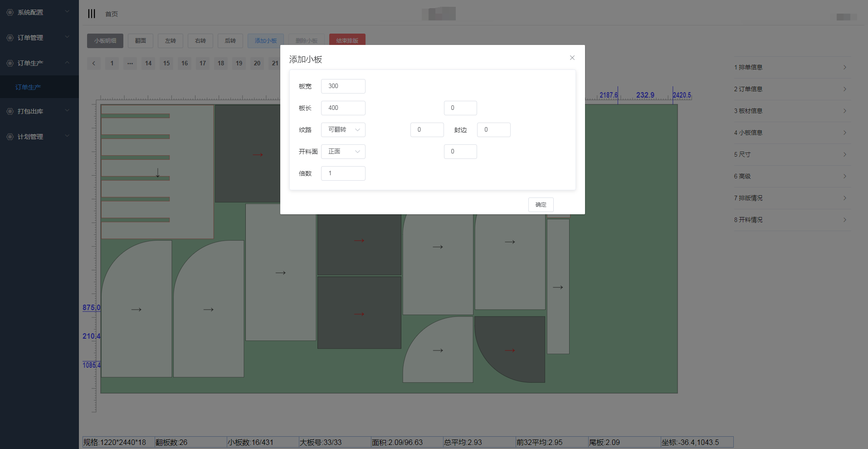This screenshot has height=449, width=868.
Task: Click the hamburger menu collapse icon
Action: point(92,14)
